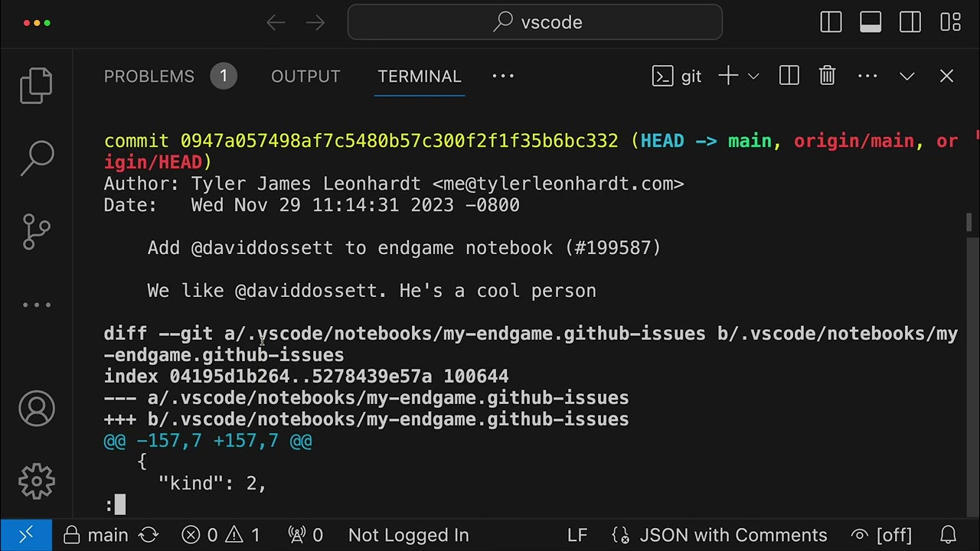Open the Search view icon
This screenshot has width=980, height=551.
[x=36, y=158]
